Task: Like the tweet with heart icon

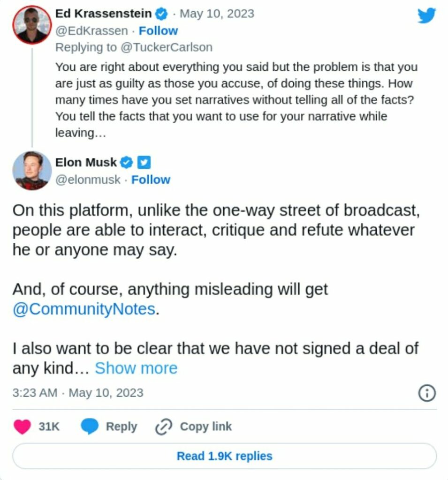Action: tap(23, 427)
